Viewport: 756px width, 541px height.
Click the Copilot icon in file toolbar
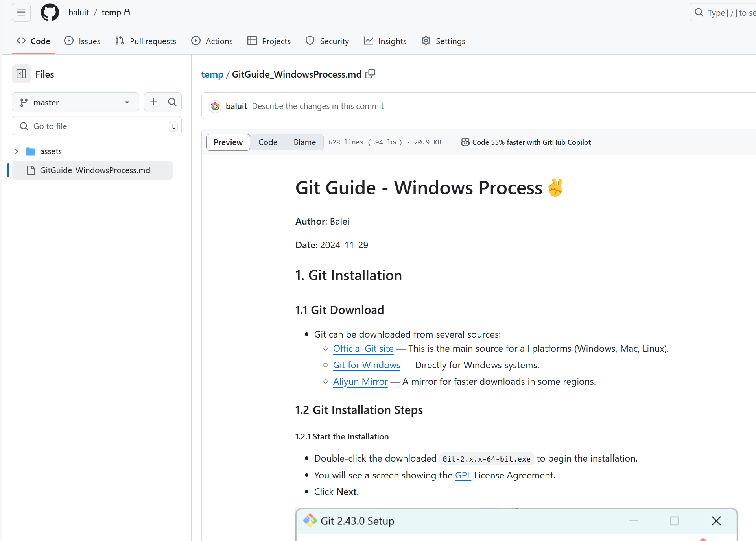pyautogui.click(x=465, y=142)
